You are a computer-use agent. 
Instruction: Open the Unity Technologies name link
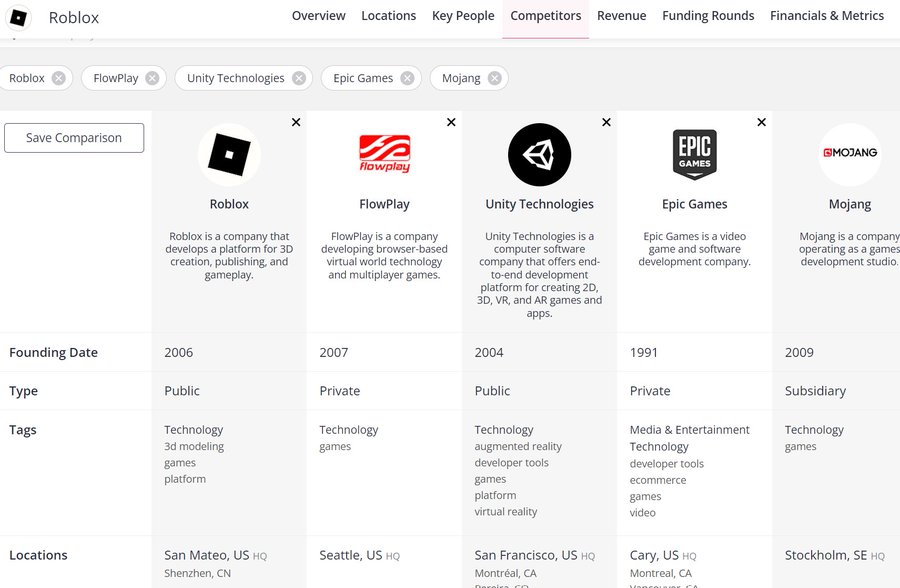point(540,204)
